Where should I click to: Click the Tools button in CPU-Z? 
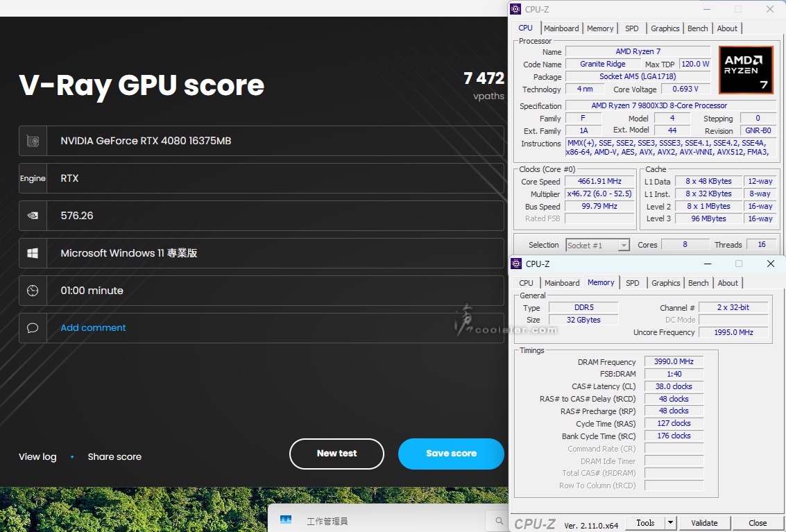pos(645,523)
